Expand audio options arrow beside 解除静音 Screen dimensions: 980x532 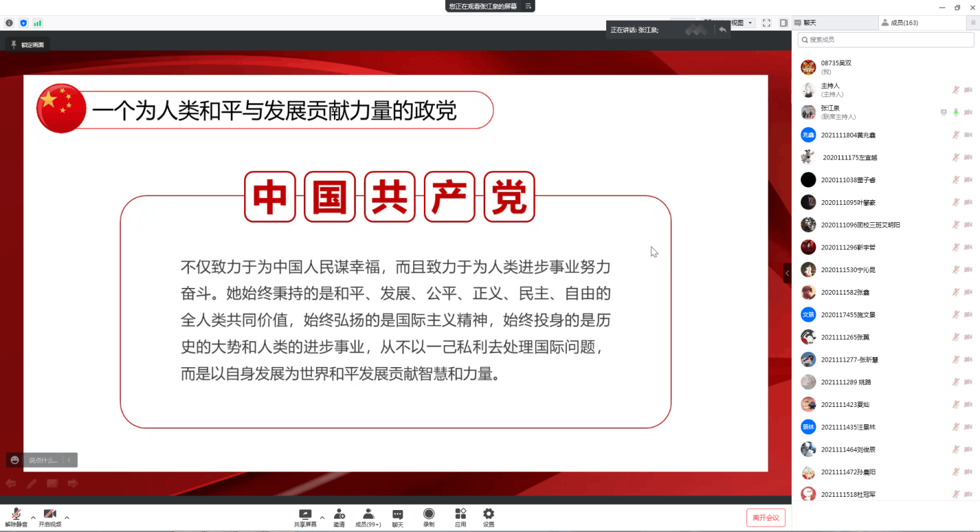[x=33, y=517]
